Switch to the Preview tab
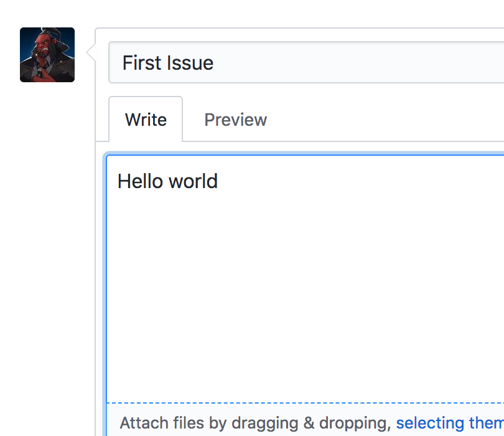504x436 pixels. click(236, 120)
